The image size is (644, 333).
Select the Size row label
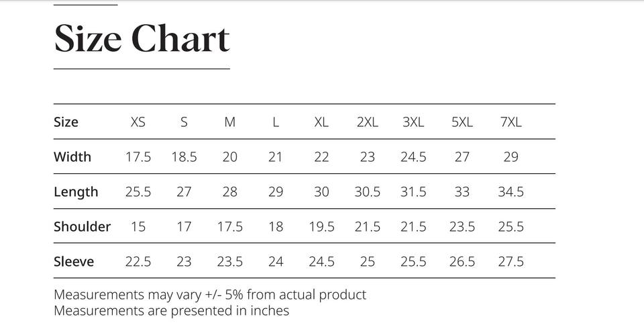(x=66, y=122)
